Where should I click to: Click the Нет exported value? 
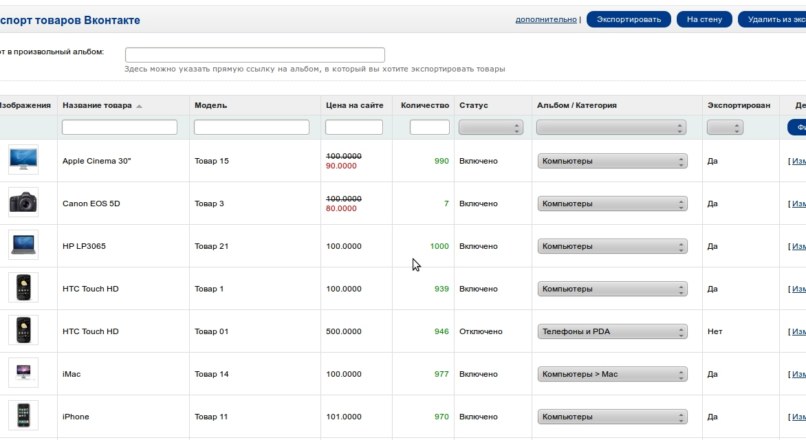click(715, 332)
